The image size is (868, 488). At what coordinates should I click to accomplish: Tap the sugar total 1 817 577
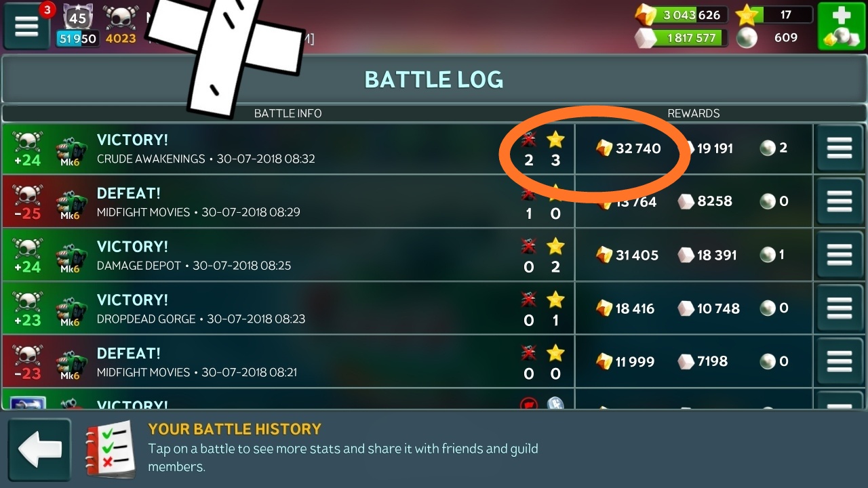[680, 38]
